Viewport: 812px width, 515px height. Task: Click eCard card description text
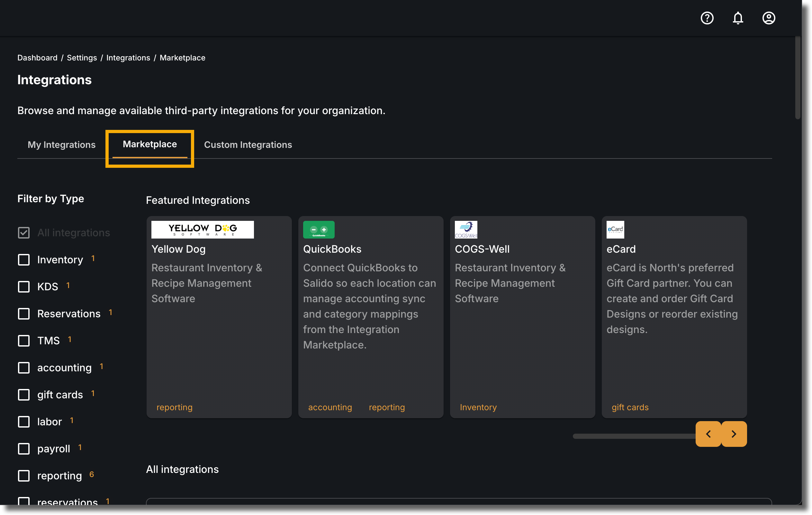tap(672, 298)
